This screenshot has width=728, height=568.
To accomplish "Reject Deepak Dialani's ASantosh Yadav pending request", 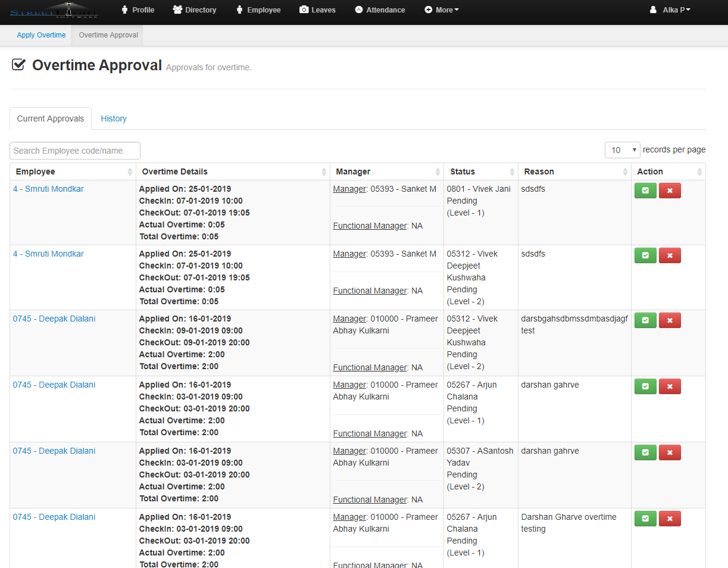I will point(670,452).
